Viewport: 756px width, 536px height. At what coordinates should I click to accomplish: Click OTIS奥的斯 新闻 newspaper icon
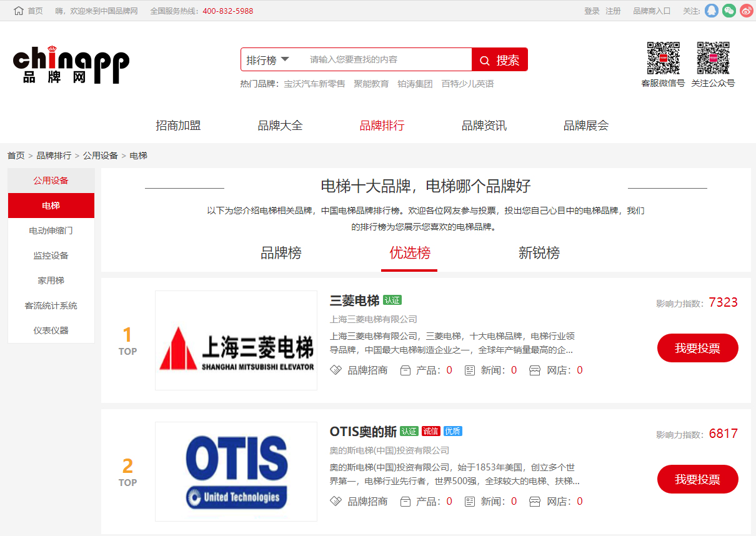coord(470,502)
